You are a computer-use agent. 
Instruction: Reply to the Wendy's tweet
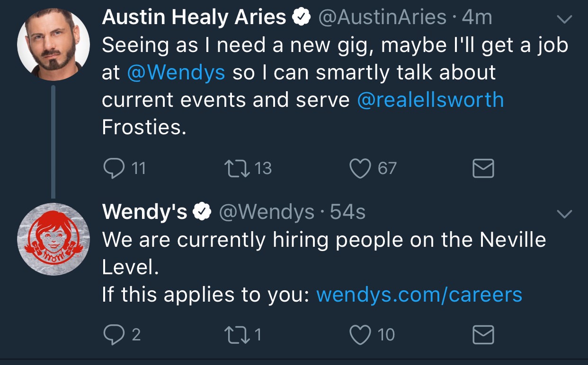click(x=112, y=335)
